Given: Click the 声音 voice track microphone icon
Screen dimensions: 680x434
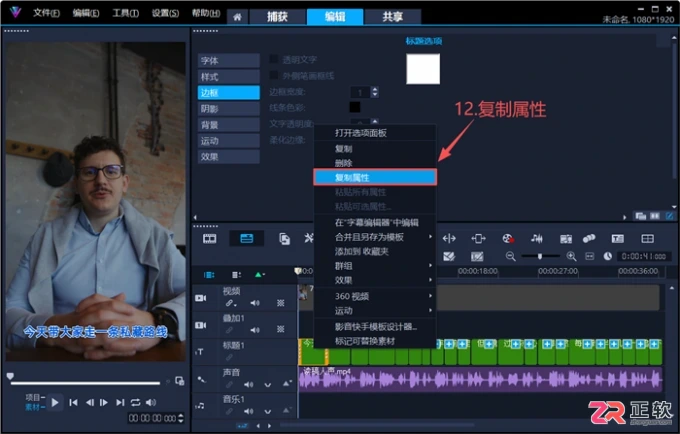Looking at the screenshot, I should click(x=201, y=379).
